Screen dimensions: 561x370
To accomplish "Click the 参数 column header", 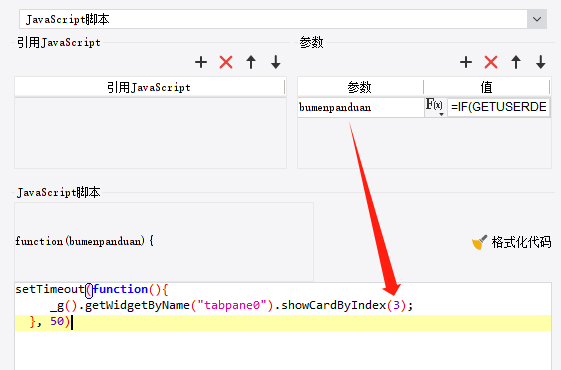I will 360,87.
